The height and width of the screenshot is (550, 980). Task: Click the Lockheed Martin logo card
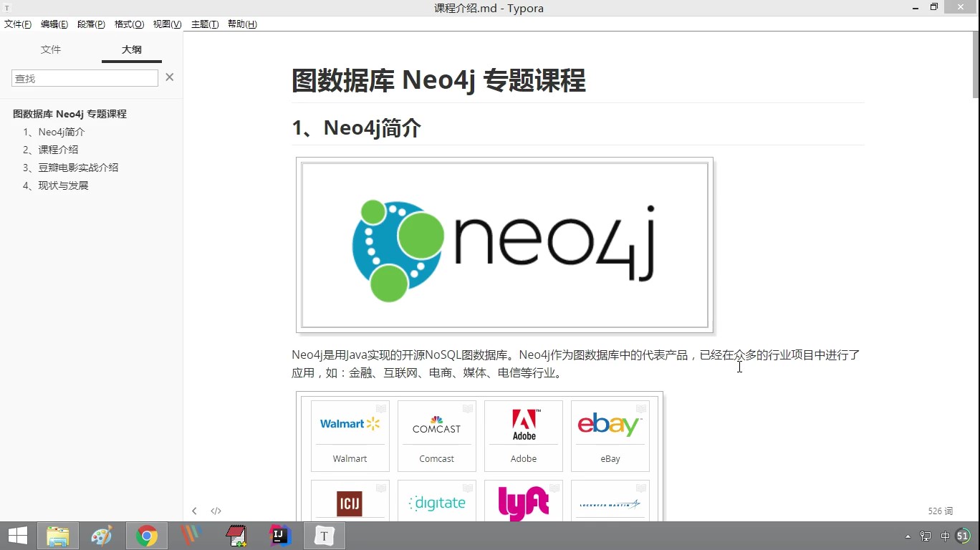tap(610, 501)
